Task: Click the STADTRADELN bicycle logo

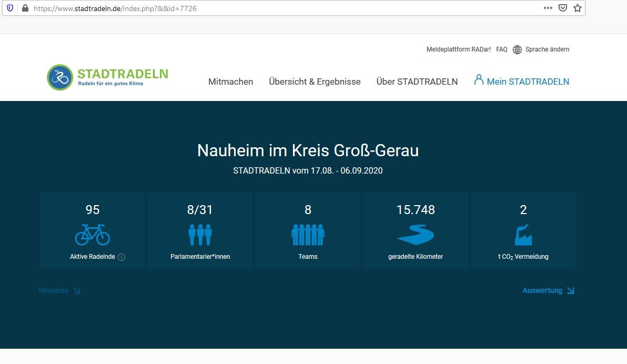Action: click(x=59, y=78)
